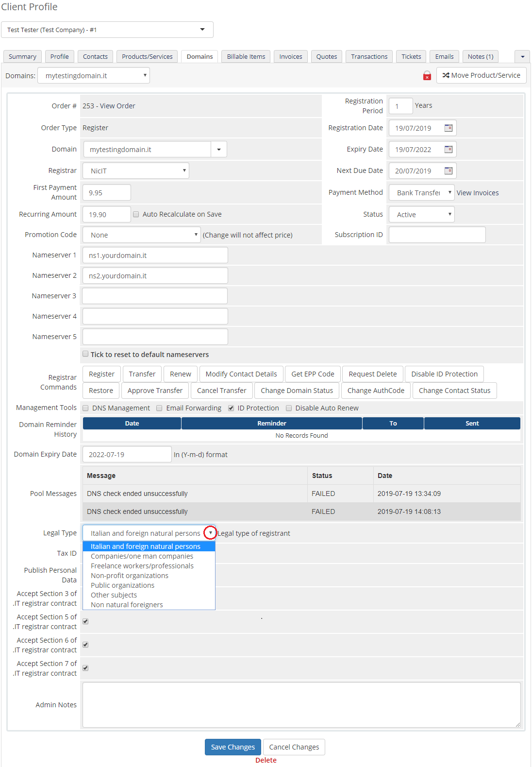Viewport: 532px width, 767px height.
Task: Switch to the Summary tab
Action: pos(23,56)
